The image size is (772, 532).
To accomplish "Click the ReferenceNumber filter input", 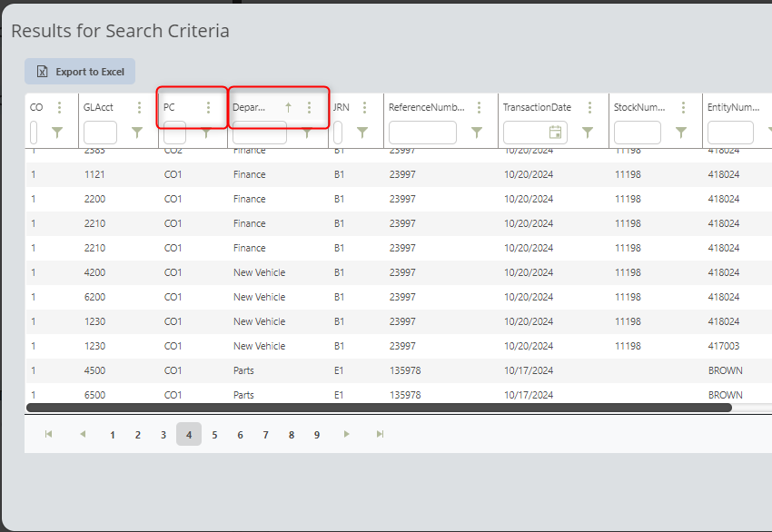I will (422, 133).
